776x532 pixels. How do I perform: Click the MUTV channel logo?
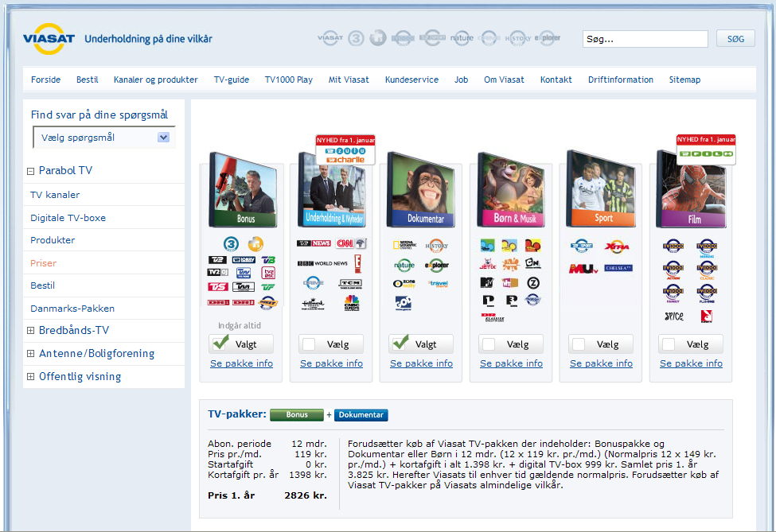point(583,269)
